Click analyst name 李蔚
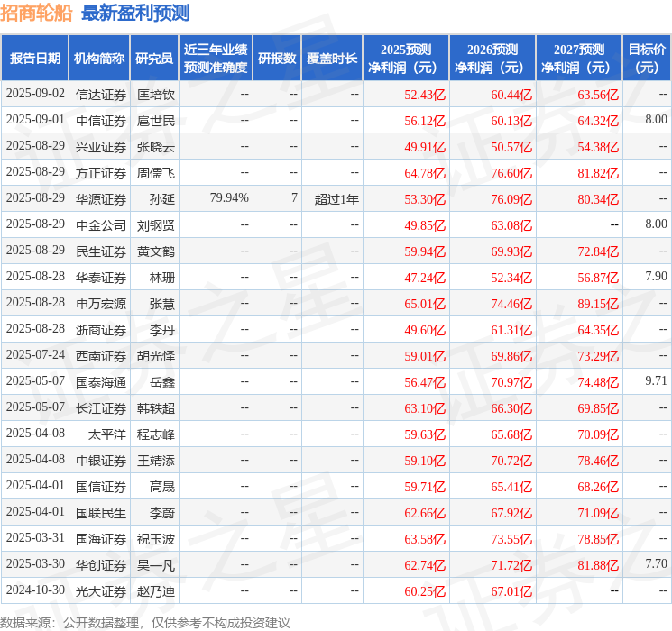 [x=162, y=513]
